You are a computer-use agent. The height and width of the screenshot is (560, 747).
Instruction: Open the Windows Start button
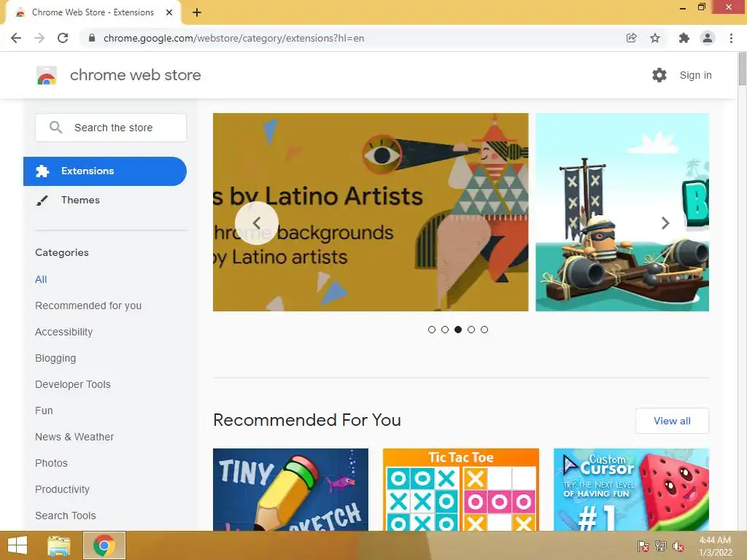pyautogui.click(x=18, y=545)
